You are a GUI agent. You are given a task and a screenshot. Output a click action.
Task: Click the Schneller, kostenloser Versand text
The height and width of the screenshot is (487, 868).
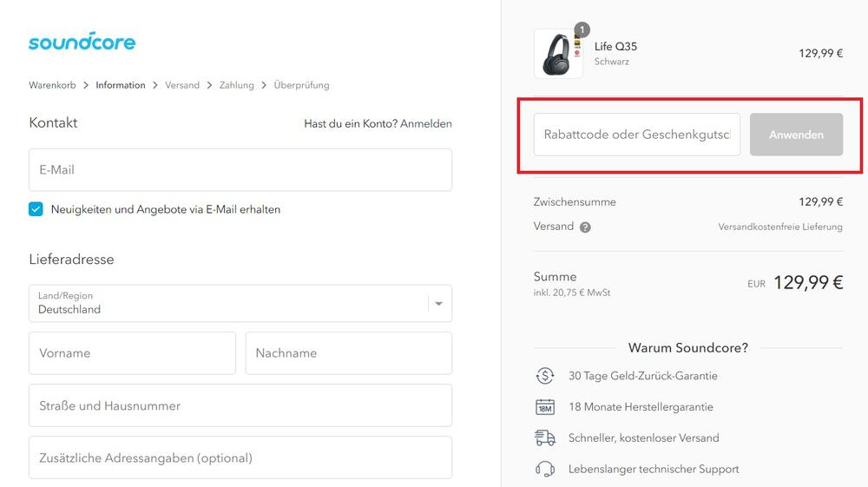[x=644, y=438]
